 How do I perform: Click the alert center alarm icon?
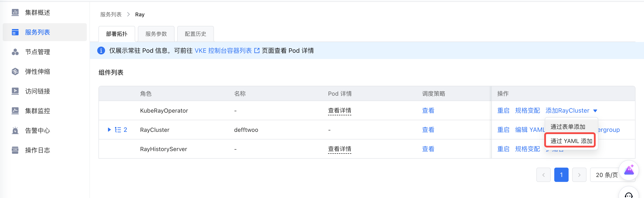tap(15, 130)
